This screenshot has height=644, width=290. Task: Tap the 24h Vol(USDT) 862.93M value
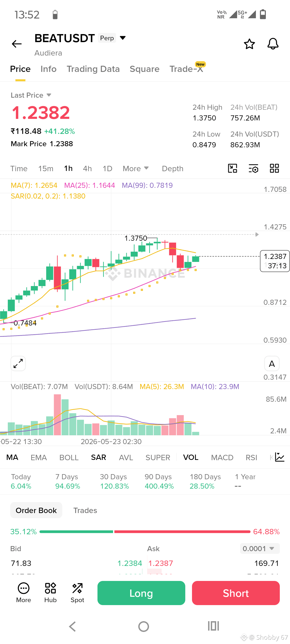click(245, 145)
